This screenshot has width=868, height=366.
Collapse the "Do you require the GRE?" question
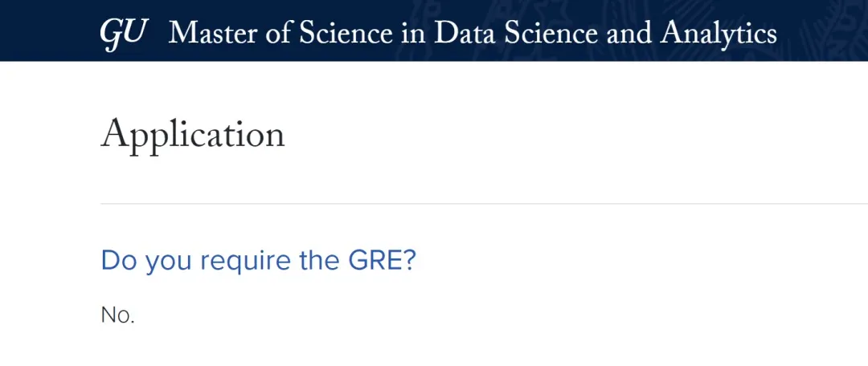pyautogui.click(x=258, y=260)
